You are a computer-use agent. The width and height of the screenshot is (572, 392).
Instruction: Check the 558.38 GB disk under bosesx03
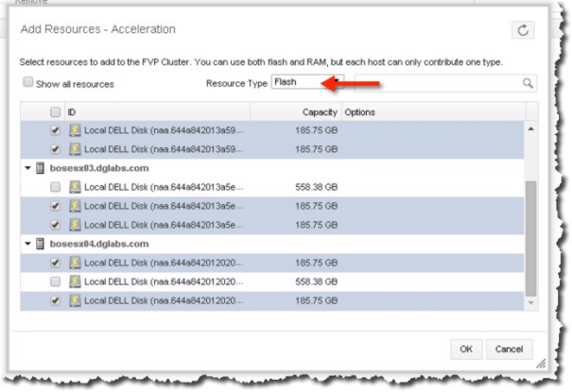pyautogui.click(x=55, y=187)
